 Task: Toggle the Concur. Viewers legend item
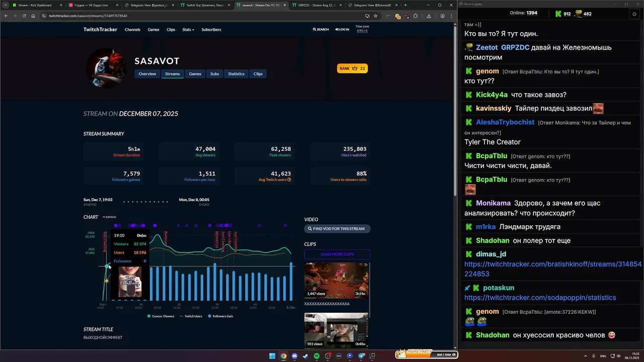coord(161,316)
